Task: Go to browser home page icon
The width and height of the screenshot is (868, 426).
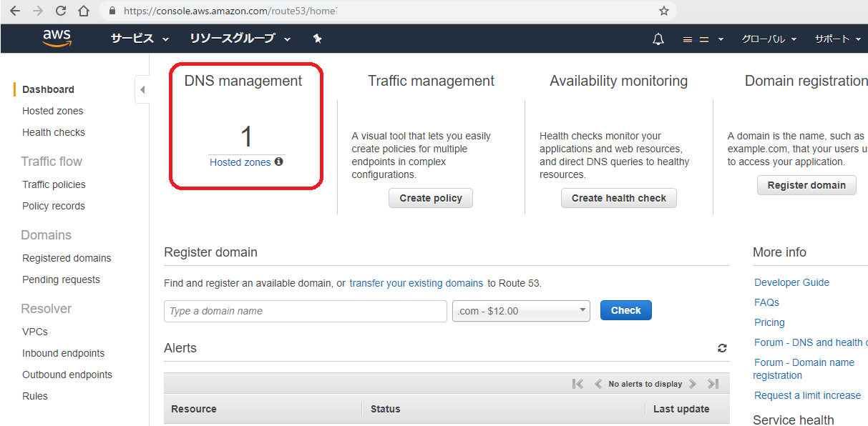Action: click(84, 11)
